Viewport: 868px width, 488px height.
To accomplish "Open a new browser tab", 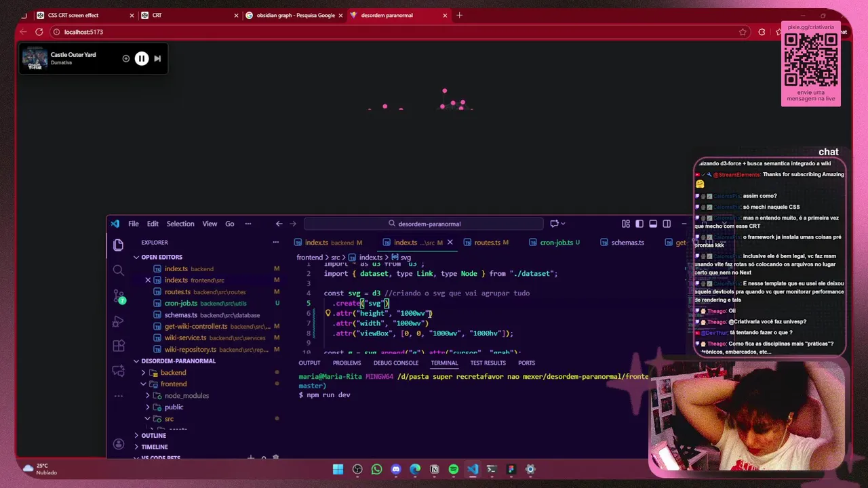I will [459, 15].
